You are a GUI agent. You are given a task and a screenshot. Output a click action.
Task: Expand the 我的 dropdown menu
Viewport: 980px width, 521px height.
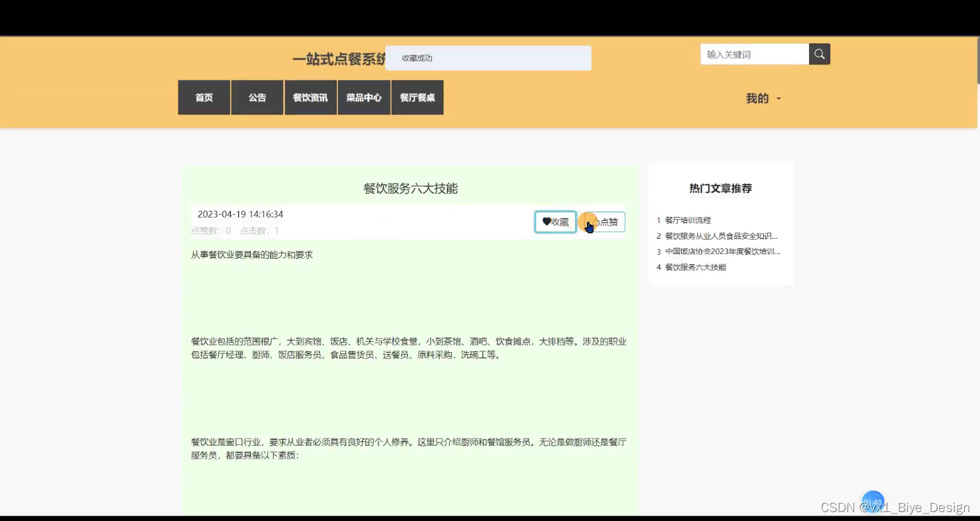click(763, 98)
